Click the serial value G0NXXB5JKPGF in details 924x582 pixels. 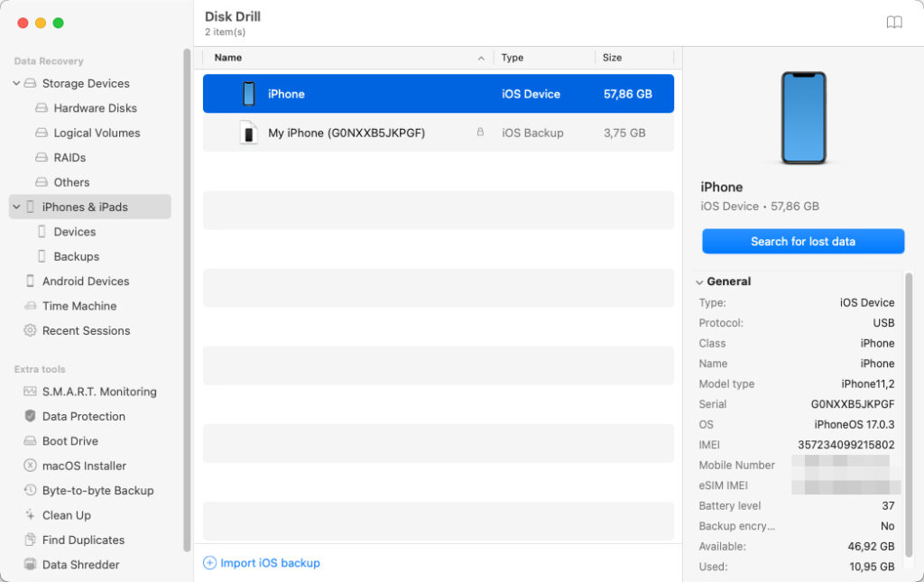852,404
